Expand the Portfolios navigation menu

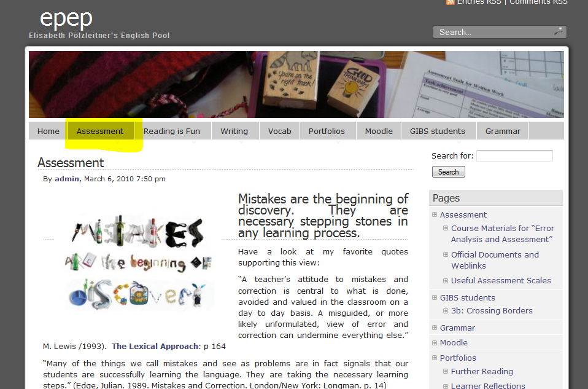click(327, 131)
